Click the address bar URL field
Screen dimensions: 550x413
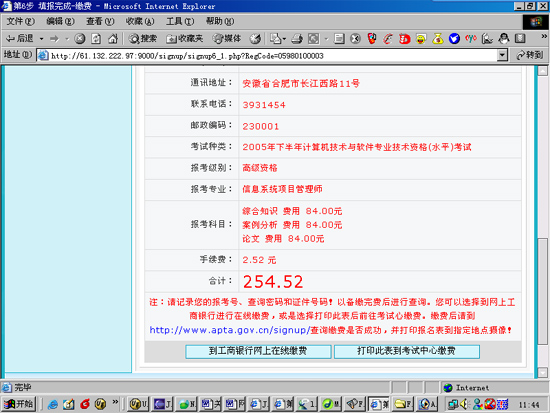pos(268,55)
